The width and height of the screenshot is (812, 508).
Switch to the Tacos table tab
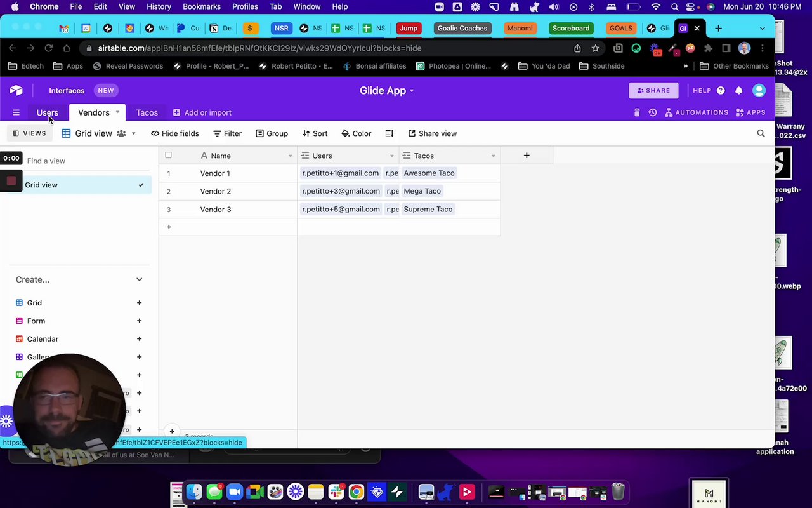tap(147, 112)
